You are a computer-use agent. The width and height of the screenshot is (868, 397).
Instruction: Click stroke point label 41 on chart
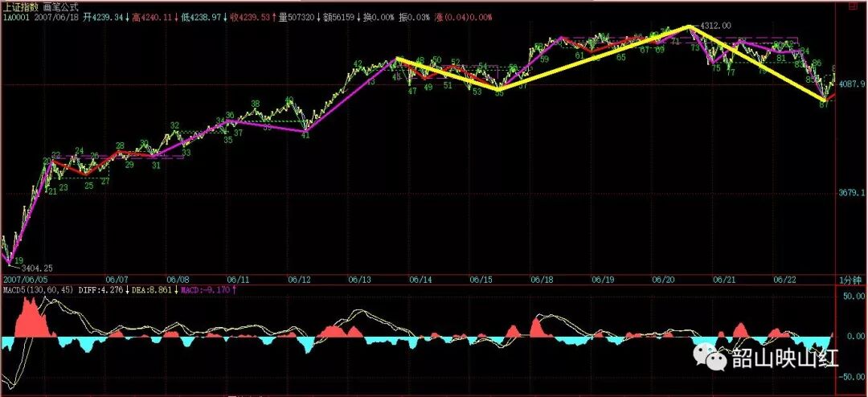coord(305,135)
